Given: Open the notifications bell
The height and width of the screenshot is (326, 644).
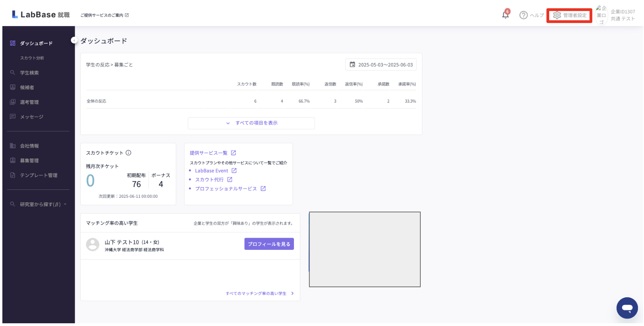Looking at the screenshot, I should tap(505, 15).
